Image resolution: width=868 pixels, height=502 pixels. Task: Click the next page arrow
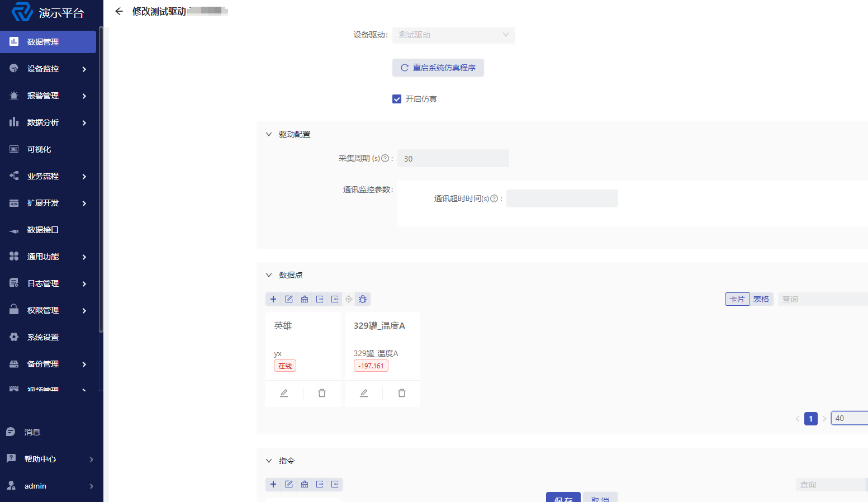point(824,418)
